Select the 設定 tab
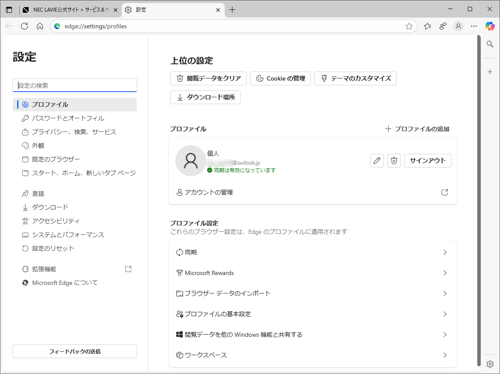500x374 pixels. (173, 10)
